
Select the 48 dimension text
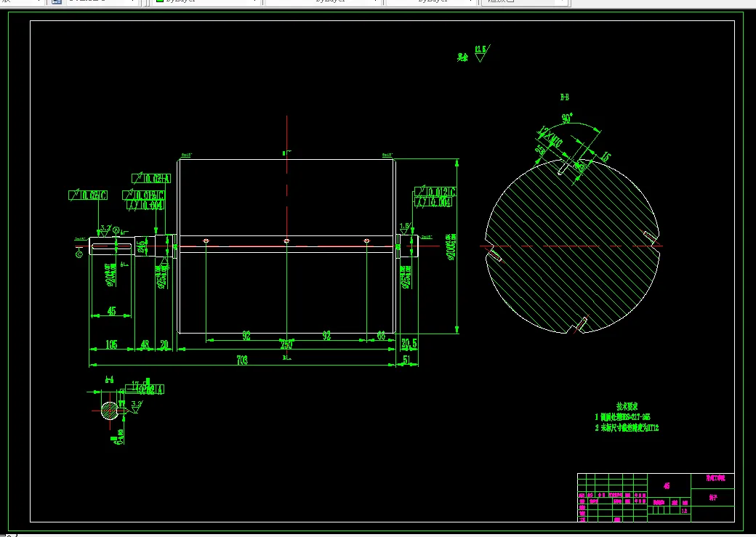tap(145, 344)
